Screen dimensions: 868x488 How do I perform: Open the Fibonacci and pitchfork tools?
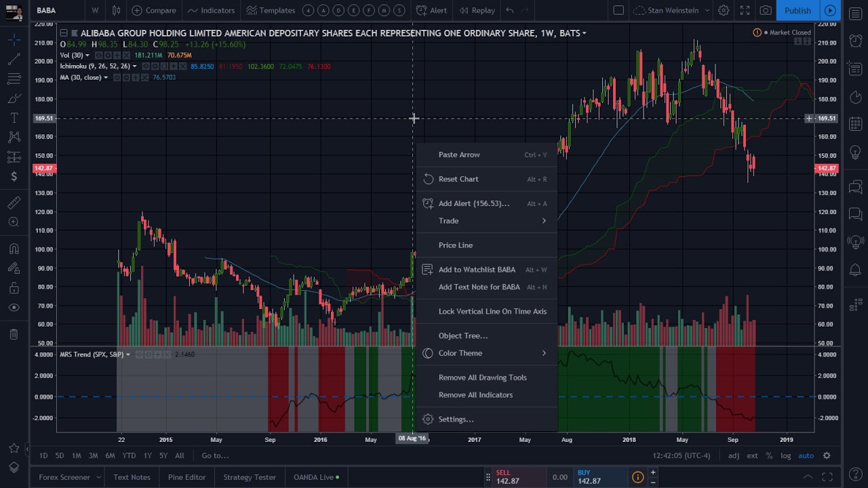(14, 79)
